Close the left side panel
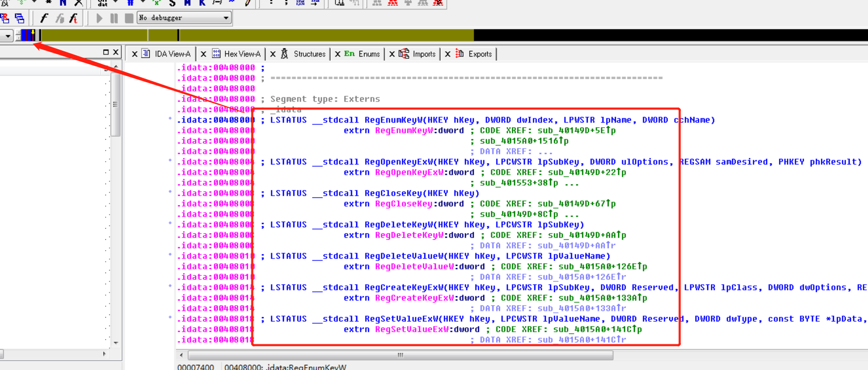This screenshot has height=370, width=868. (116, 52)
